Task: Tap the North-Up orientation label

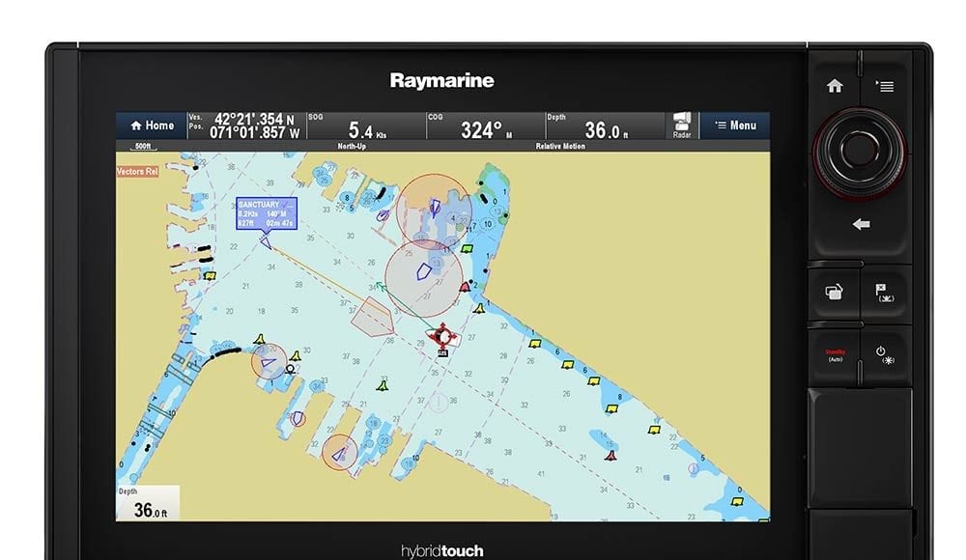Action: (352, 147)
